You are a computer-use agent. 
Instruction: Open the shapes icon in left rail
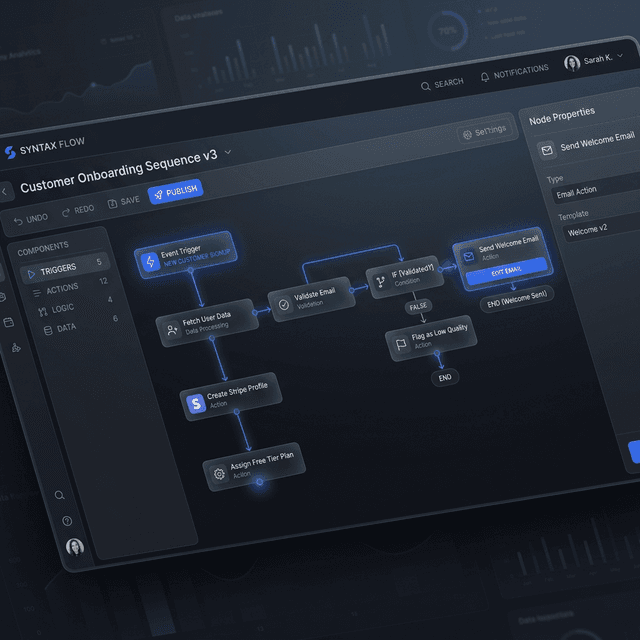(16, 347)
